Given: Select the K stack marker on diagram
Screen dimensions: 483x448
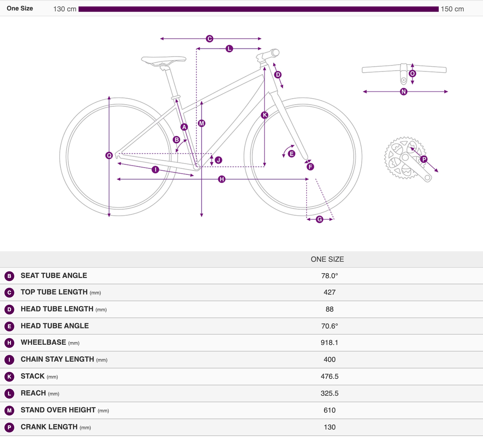Looking at the screenshot, I should [x=264, y=115].
